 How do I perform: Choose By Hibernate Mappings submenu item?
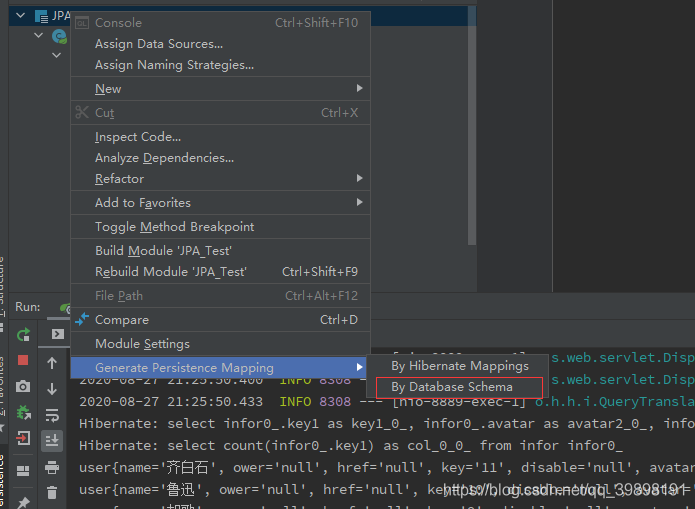457,366
